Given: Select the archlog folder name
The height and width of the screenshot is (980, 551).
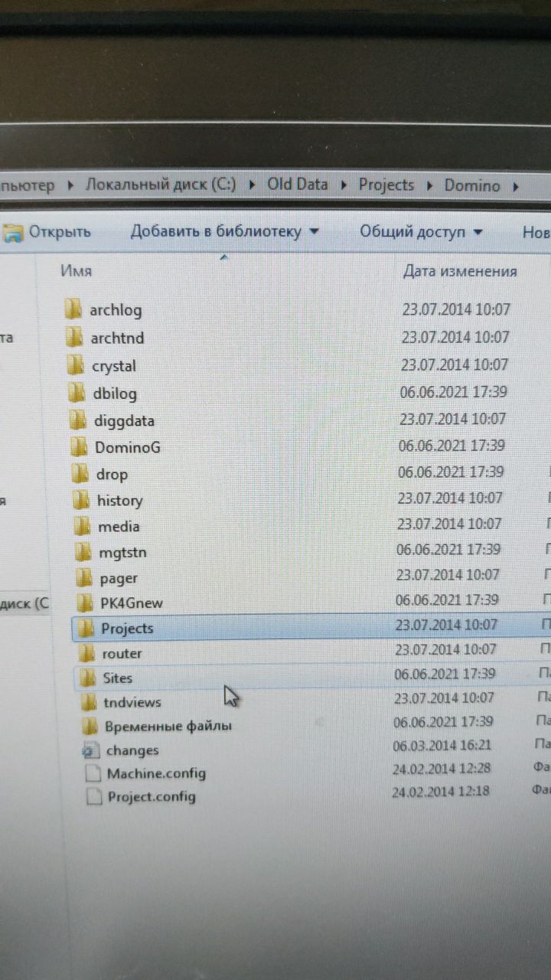Looking at the screenshot, I should pos(116,310).
